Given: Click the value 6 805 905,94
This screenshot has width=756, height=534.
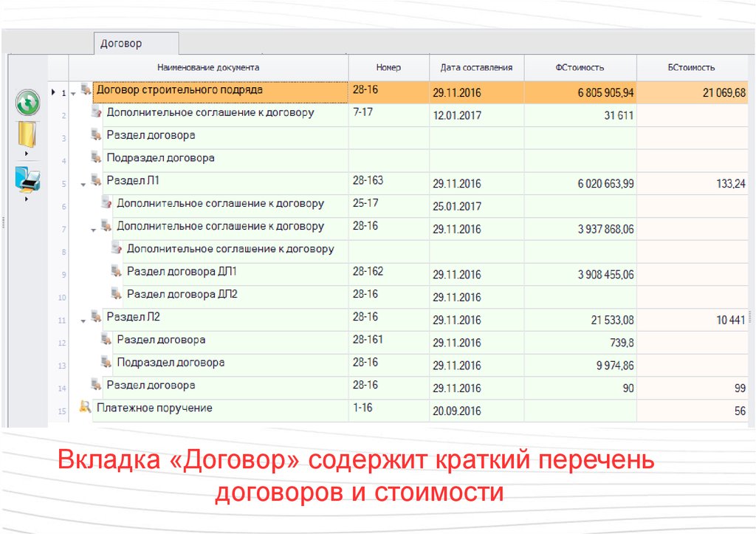Looking at the screenshot, I should coord(605,93).
